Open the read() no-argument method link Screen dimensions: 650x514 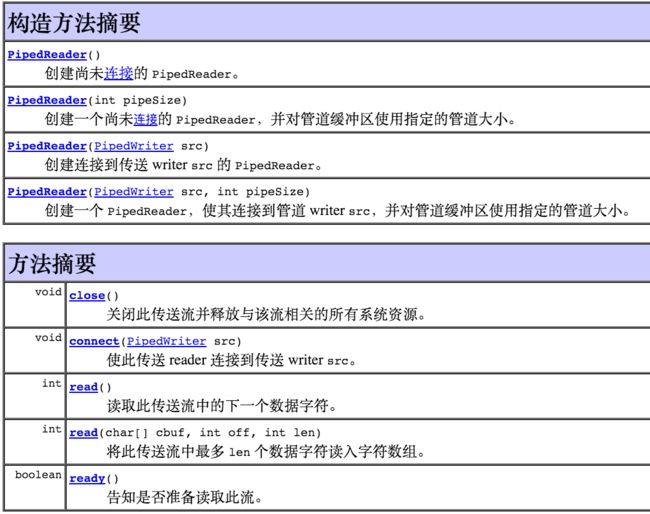83,387
